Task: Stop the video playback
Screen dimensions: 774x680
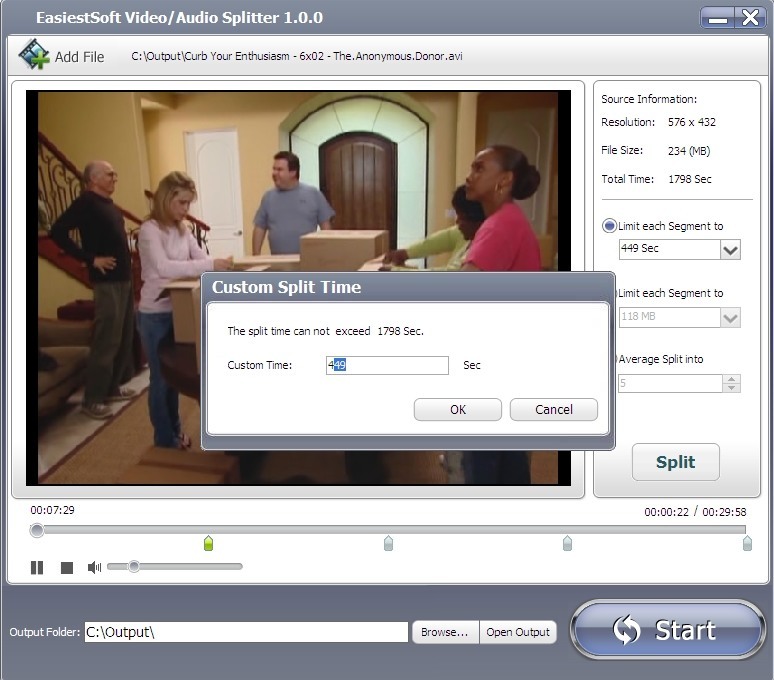Action: click(x=67, y=567)
